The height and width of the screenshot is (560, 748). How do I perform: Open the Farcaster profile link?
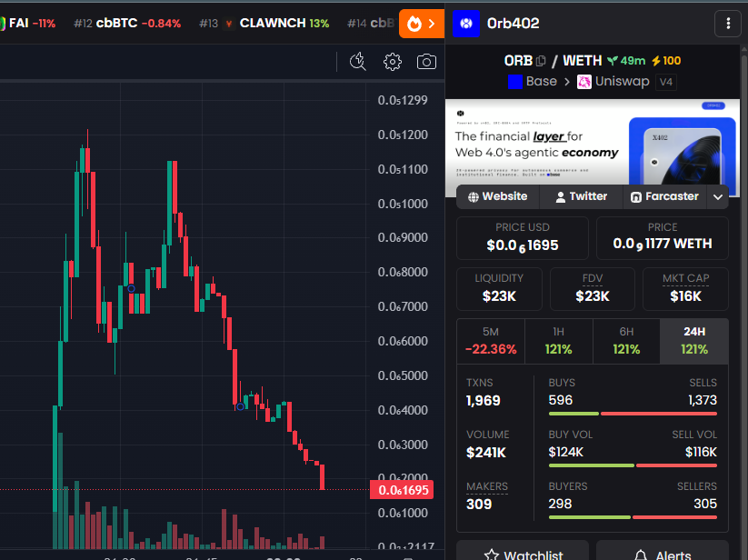point(665,196)
